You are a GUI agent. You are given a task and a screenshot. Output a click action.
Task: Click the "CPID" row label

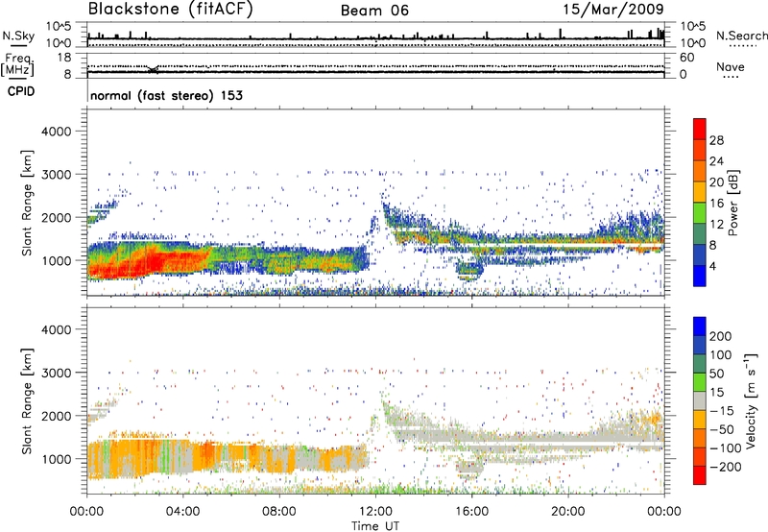tap(21, 91)
